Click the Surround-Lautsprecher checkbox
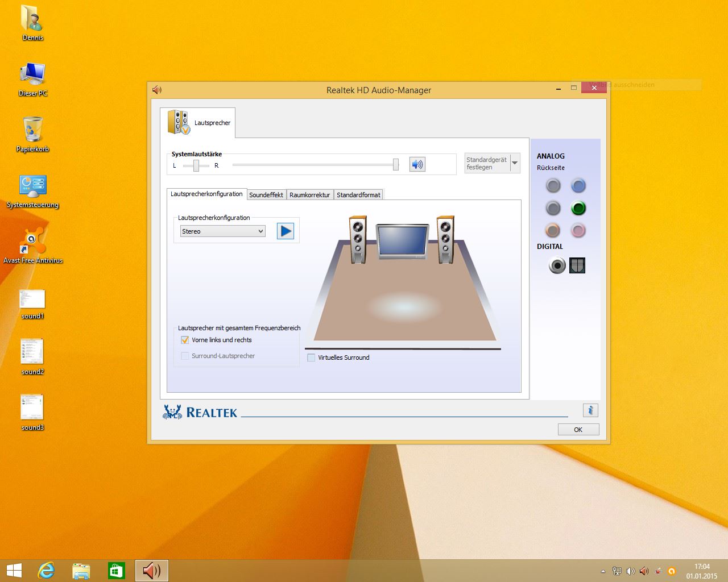728x582 pixels. (x=185, y=356)
